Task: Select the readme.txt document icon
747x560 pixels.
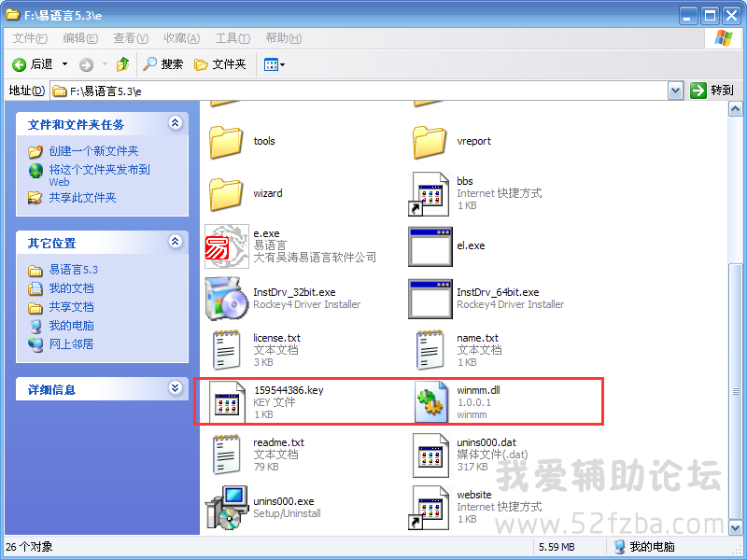Action: pyautogui.click(x=226, y=455)
